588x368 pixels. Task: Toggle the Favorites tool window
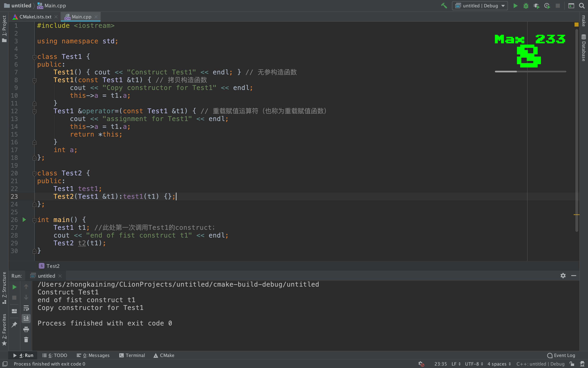(x=4, y=329)
